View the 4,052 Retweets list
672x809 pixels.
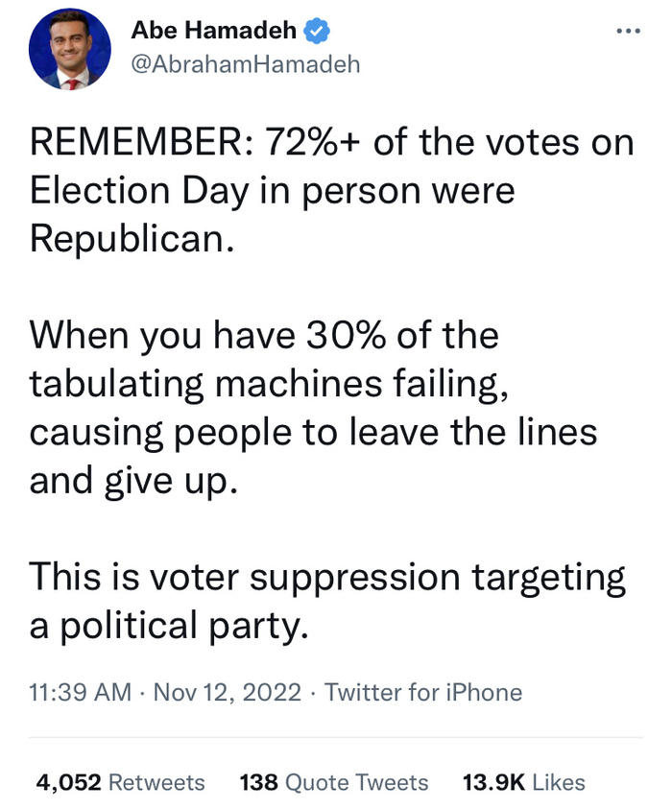click(x=120, y=782)
